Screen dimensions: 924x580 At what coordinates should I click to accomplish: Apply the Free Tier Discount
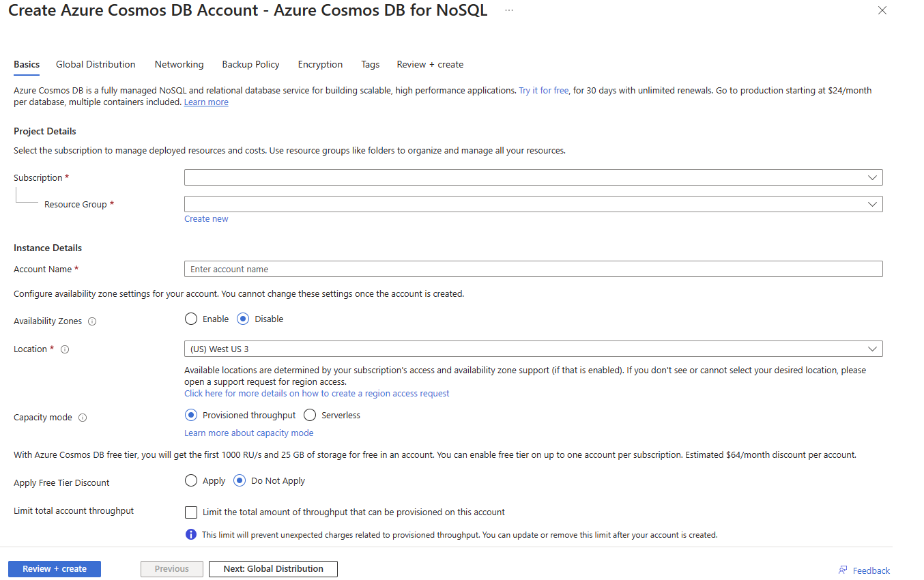[190, 480]
